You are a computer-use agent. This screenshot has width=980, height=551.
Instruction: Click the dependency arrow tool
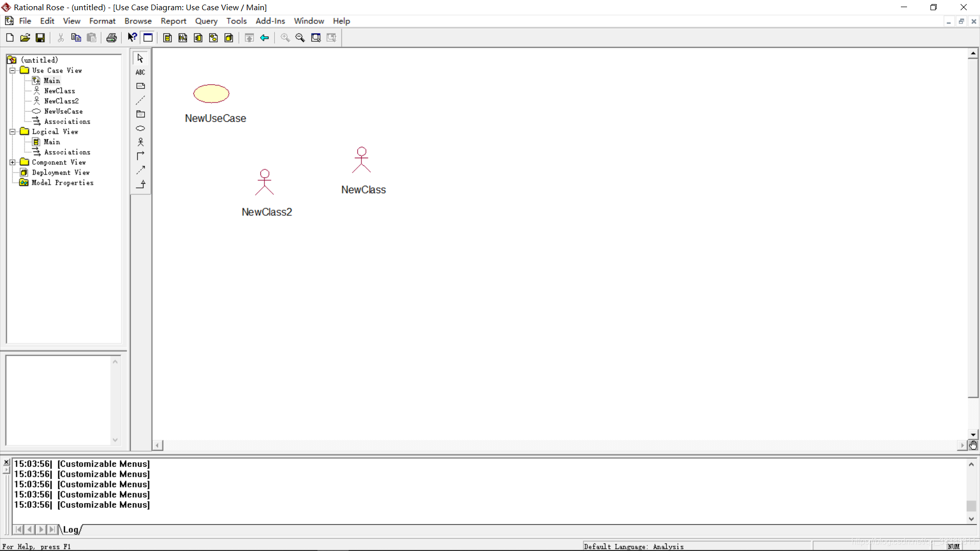pos(141,170)
